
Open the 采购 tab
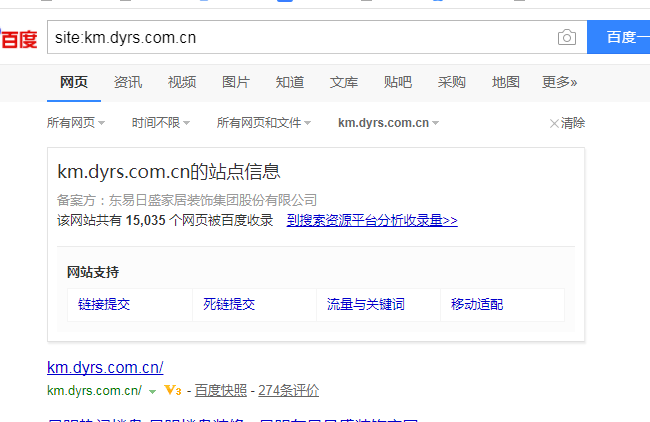click(451, 82)
